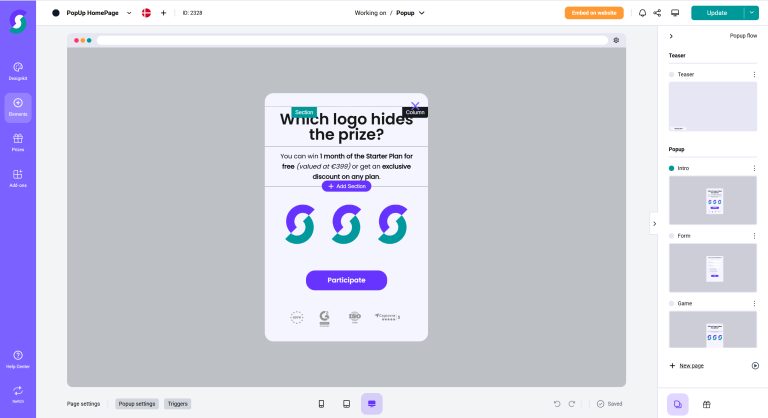768x418 pixels.
Task: Open Add-ons from the left sidebar
Action: coord(18,178)
